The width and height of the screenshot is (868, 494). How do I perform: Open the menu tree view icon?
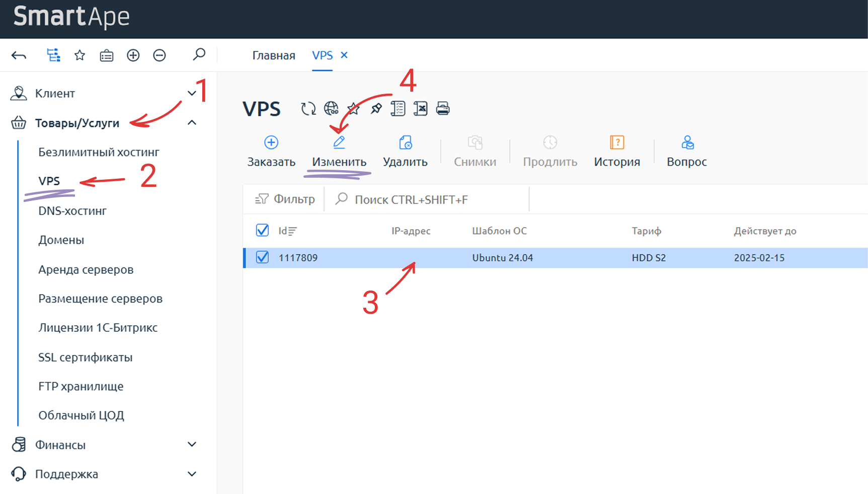click(x=53, y=55)
